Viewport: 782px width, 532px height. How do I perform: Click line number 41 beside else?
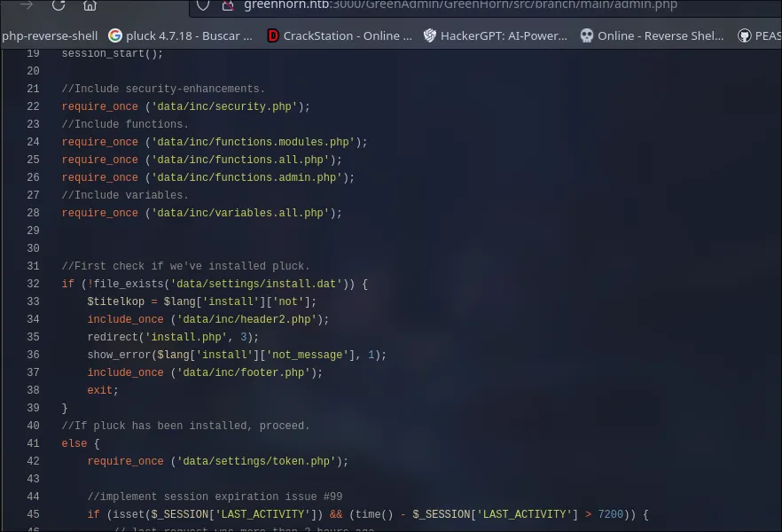(34, 443)
